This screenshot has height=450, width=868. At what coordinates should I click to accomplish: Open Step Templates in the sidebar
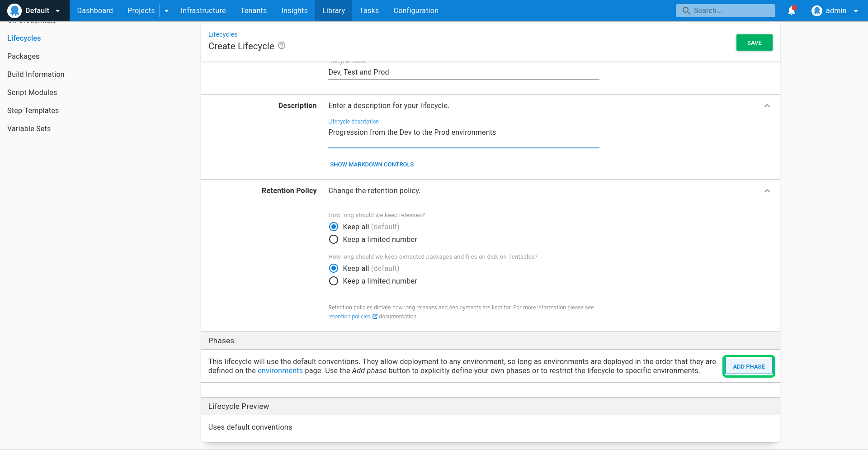pos(33,110)
